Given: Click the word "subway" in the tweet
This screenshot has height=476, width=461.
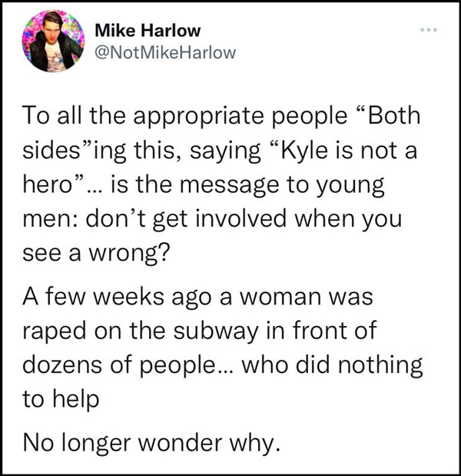Looking at the screenshot, I should coord(216,331).
